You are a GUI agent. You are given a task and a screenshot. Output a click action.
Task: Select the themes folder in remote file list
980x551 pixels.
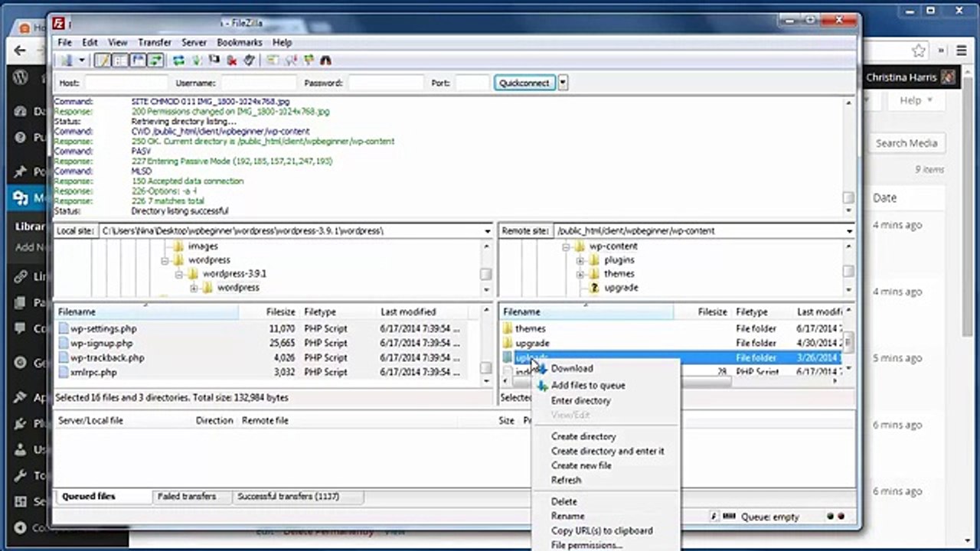pyautogui.click(x=530, y=328)
